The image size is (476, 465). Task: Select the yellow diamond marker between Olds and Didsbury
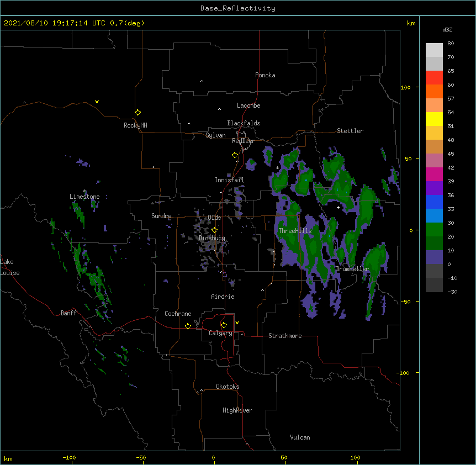click(214, 230)
